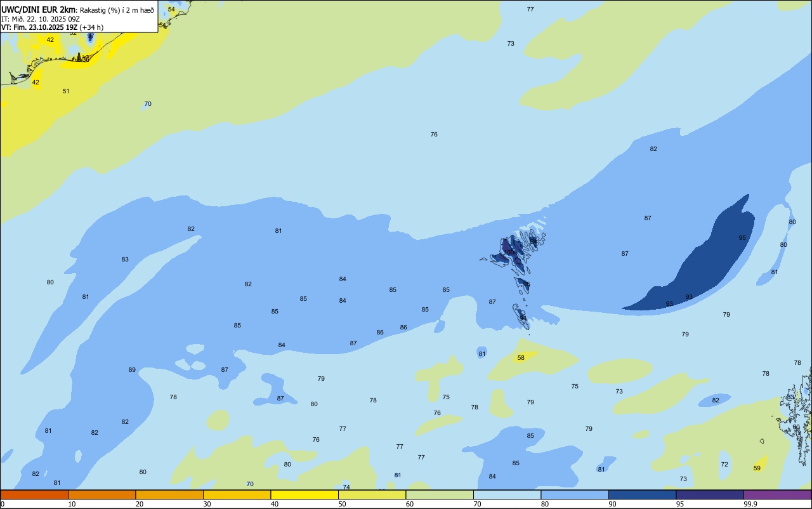The width and height of the screenshot is (812, 509).
Task: Pick the 50–60 pale yellow legend swatch
Action: pyautogui.click(x=372, y=494)
